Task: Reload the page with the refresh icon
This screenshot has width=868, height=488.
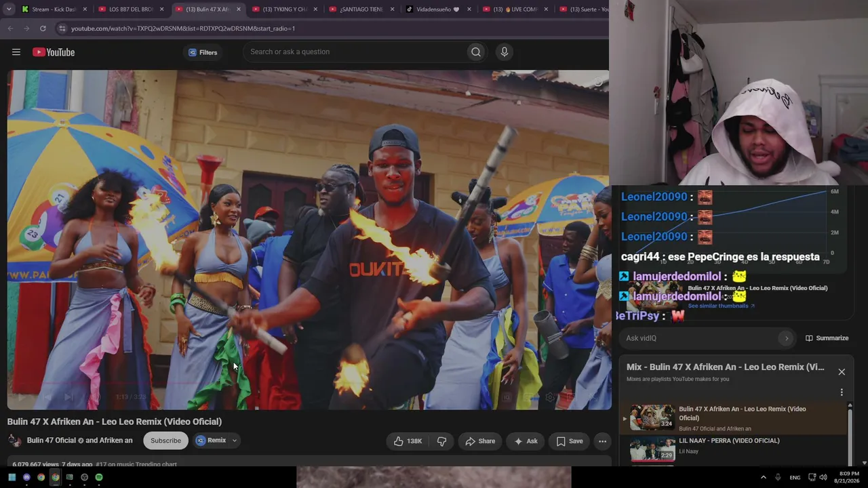Action: point(43,28)
